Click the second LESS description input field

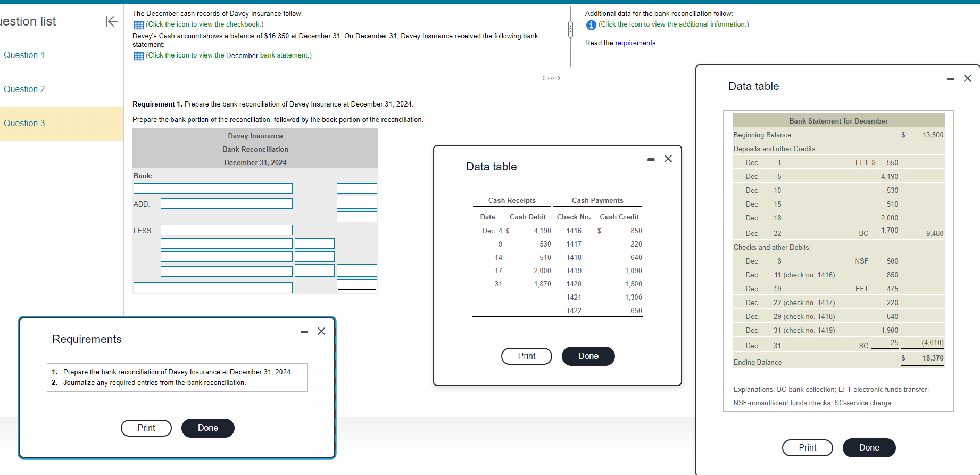click(x=227, y=243)
